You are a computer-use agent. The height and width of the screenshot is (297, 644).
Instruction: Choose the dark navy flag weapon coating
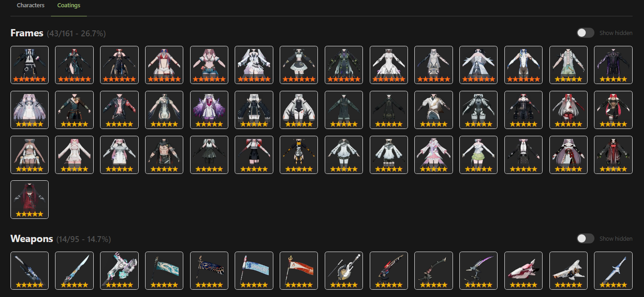pos(209,271)
